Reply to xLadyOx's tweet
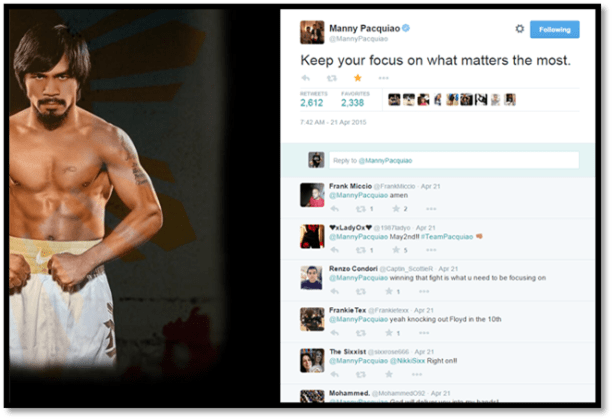 pos(334,250)
